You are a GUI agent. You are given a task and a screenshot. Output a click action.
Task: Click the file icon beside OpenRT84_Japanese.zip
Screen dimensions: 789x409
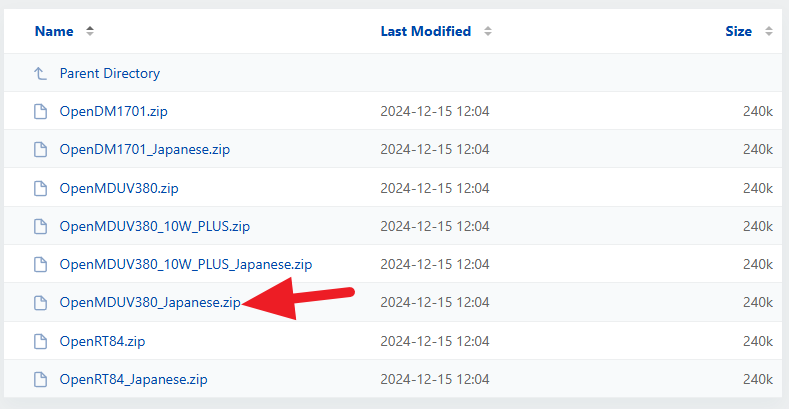point(40,379)
